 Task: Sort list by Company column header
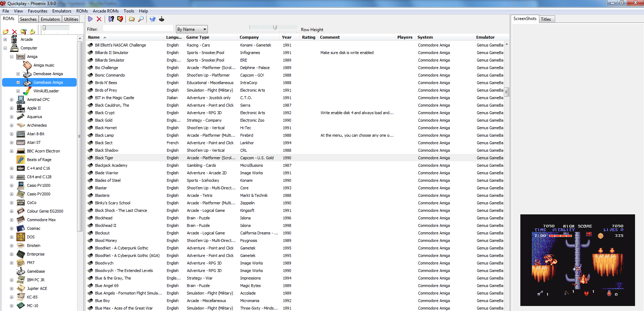point(259,37)
